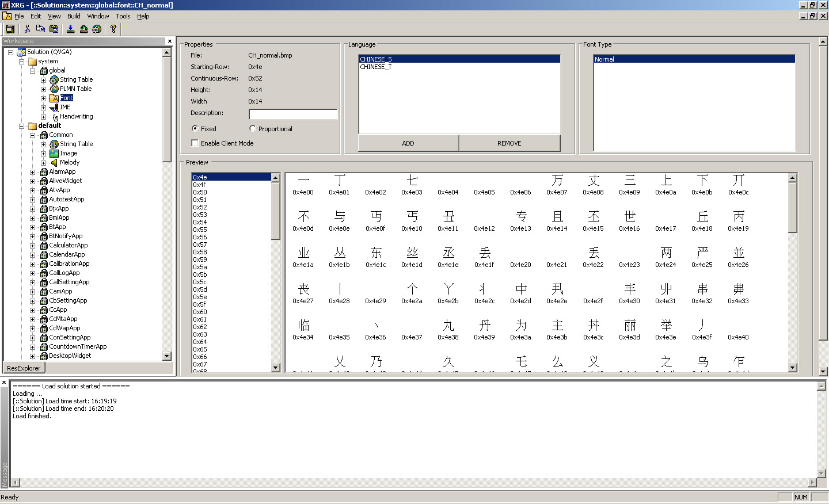The image size is (829, 504).
Task: Click the IME tree icon
Action: pos(54,107)
